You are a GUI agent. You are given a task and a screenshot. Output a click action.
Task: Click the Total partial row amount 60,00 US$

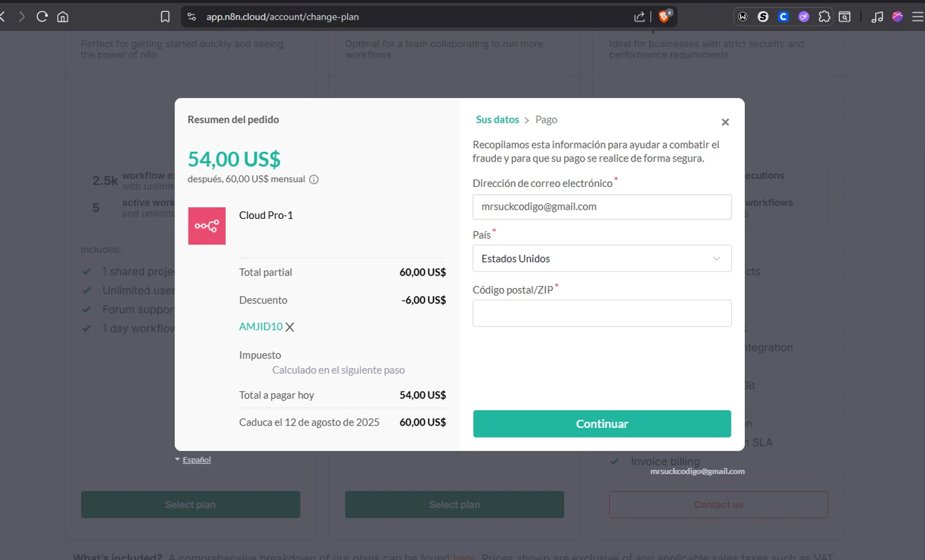[422, 273]
